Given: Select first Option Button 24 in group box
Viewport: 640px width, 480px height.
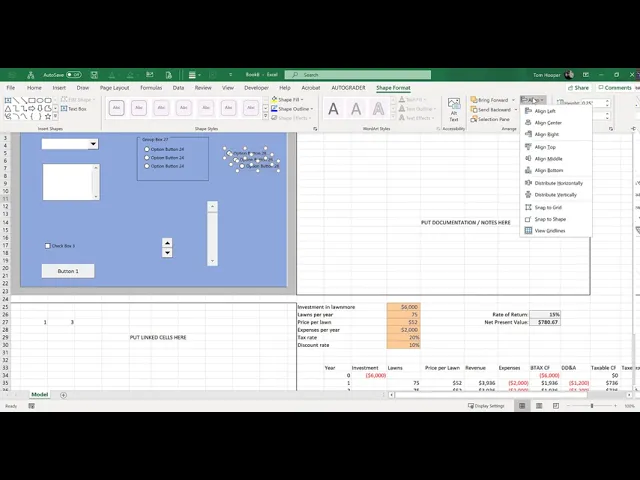Looking at the screenshot, I should click(147, 149).
